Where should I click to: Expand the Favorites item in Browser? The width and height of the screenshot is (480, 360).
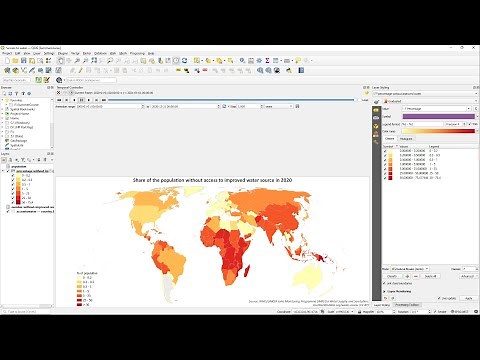click(3, 100)
